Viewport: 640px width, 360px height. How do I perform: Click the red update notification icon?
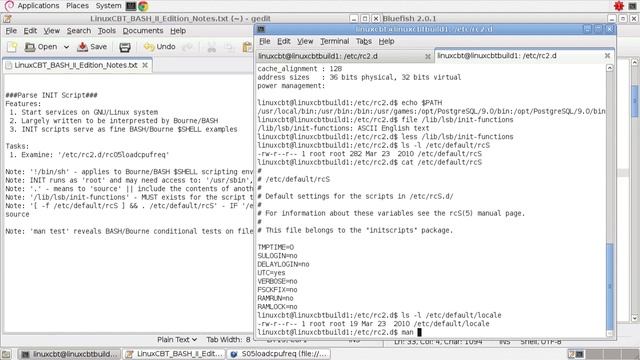click(x=619, y=6)
